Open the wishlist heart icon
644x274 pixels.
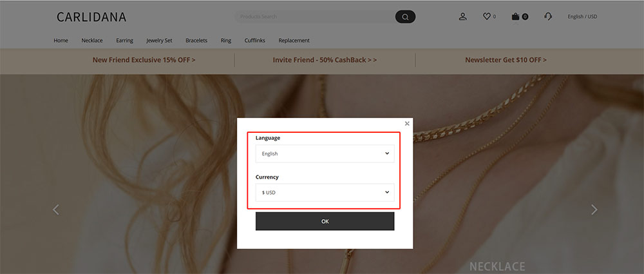pos(487,17)
